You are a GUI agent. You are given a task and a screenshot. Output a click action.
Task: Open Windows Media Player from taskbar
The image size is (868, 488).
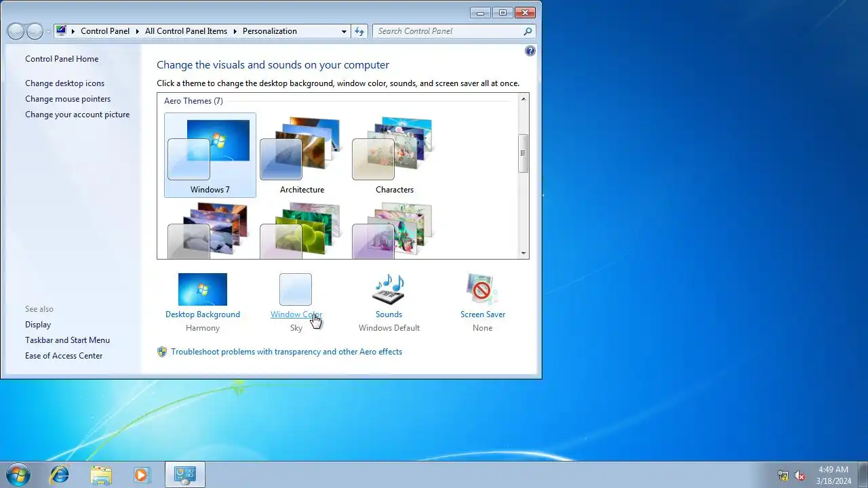click(141, 474)
